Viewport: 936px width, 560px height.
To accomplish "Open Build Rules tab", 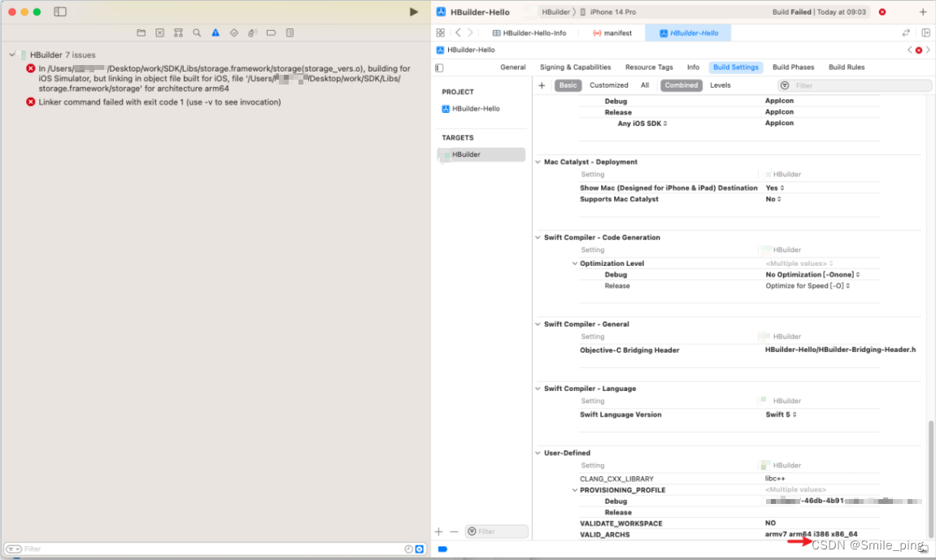I will click(x=847, y=67).
